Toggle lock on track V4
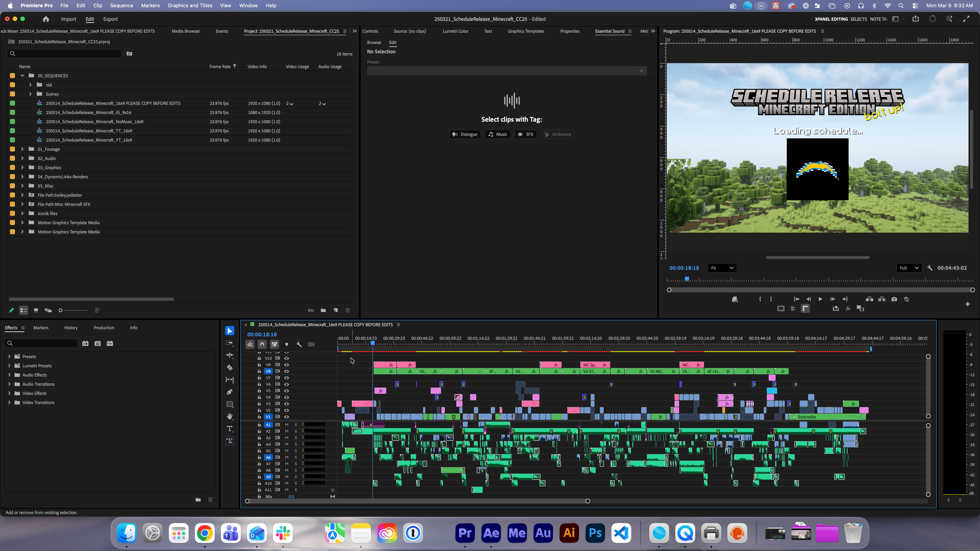This screenshot has width=980, height=551. [x=259, y=397]
